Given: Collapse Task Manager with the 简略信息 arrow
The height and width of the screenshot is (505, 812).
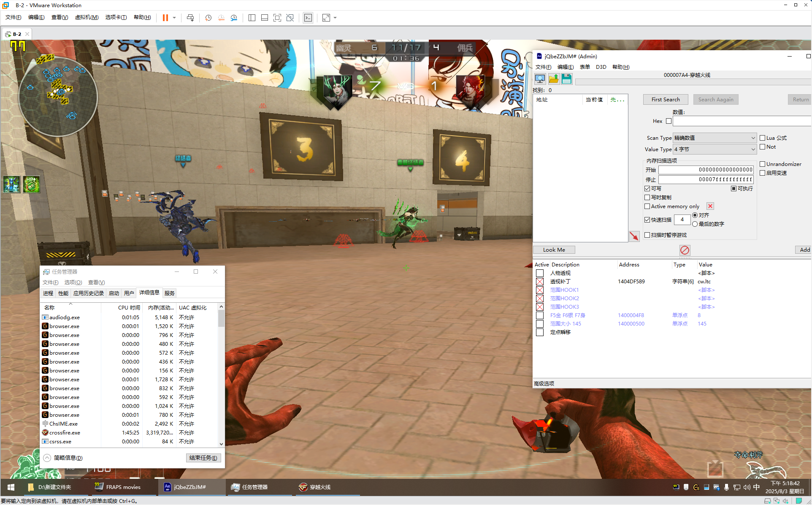Looking at the screenshot, I should 47,458.
